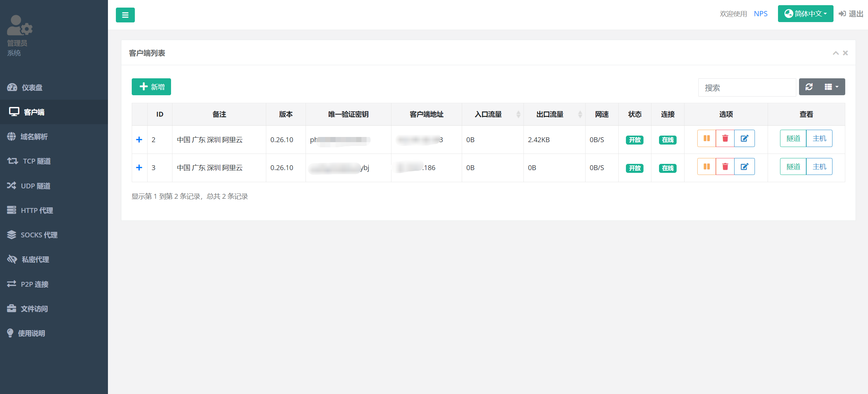
Task: Edit client ID 2 with pencil icon
Action: 744,138
